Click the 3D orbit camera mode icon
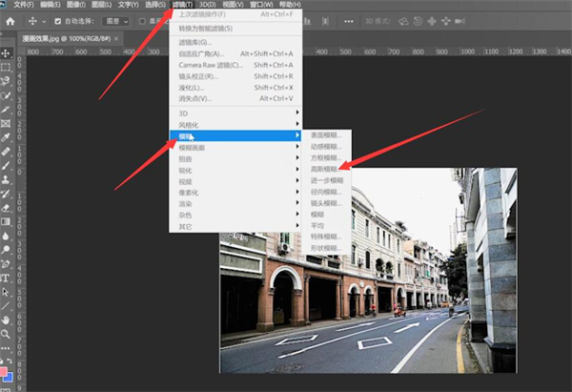The height and width of the screenshot is (392, 572). click(x=403, y=21)
